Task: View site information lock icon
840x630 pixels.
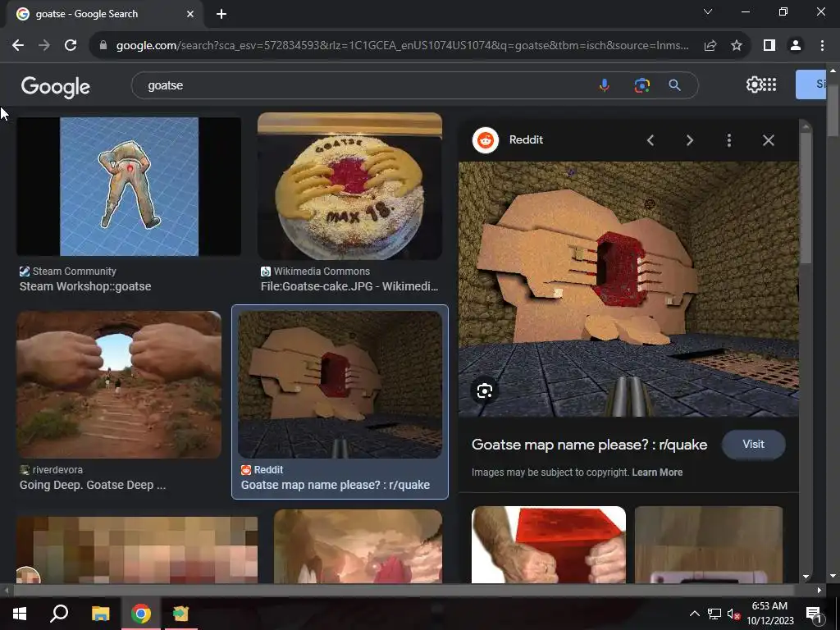Action: (103, 46)
